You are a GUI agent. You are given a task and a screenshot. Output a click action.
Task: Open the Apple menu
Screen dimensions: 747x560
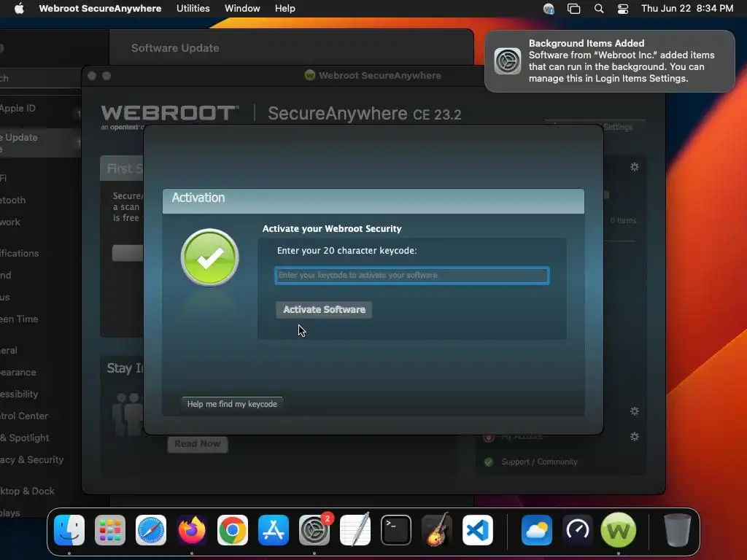pyautogui.click(x=19, y=9)
